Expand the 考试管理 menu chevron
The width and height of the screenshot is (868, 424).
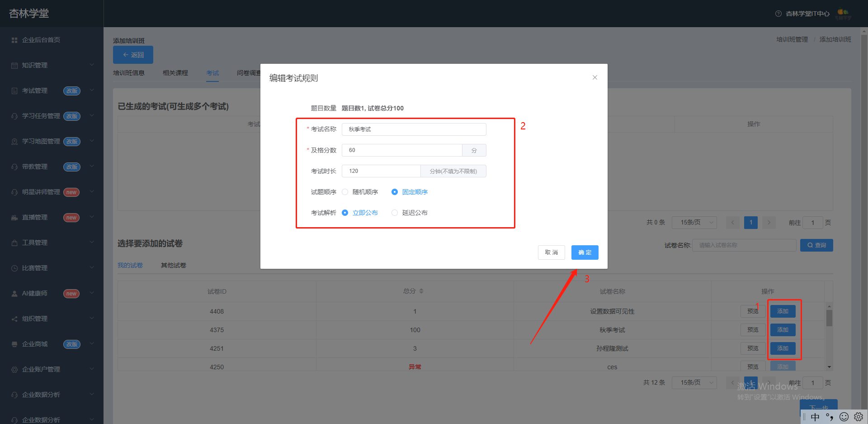click(x=92, y=91)
